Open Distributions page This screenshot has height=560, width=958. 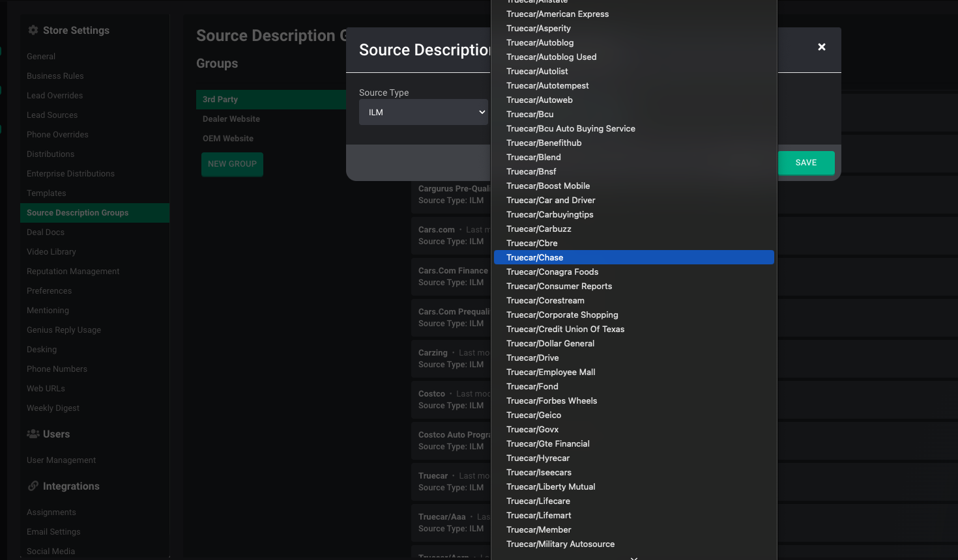pos(50,154)
